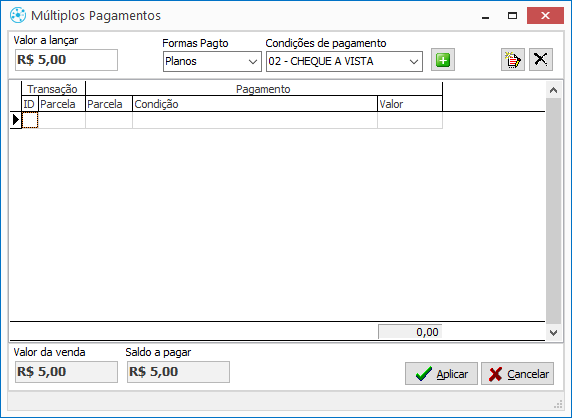Expand the Condições de pagamento dropdown
The width and height of the screenshot is (572, 418).
click(414, 62)
